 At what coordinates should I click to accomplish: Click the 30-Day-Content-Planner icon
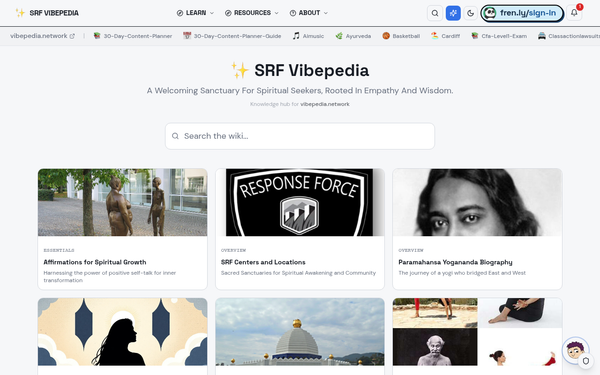click(x=97, y=36)
